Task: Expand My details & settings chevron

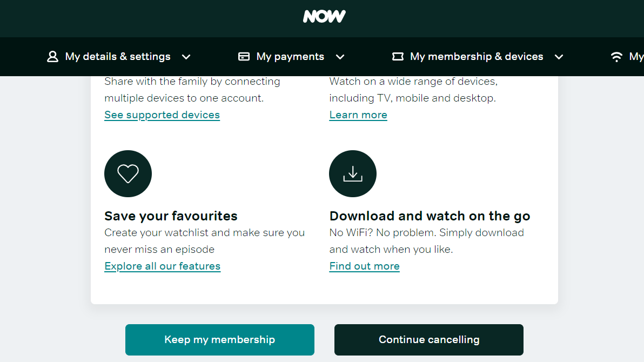Action: coord(186,57)
